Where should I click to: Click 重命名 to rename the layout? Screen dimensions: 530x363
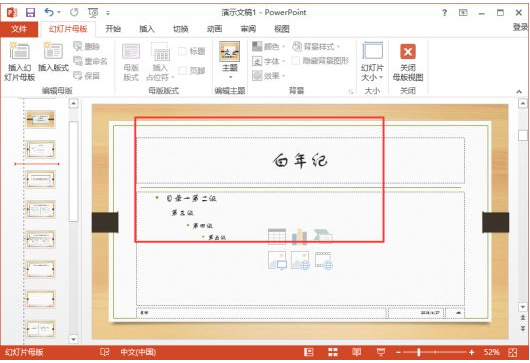point(91,61)
